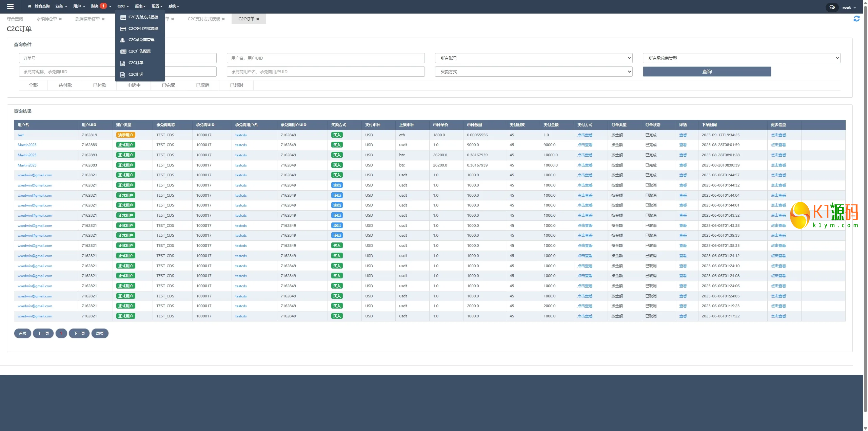Expand the 所有账号 dropdown
The height and width of the screenshot is (431, 868).
533,58
